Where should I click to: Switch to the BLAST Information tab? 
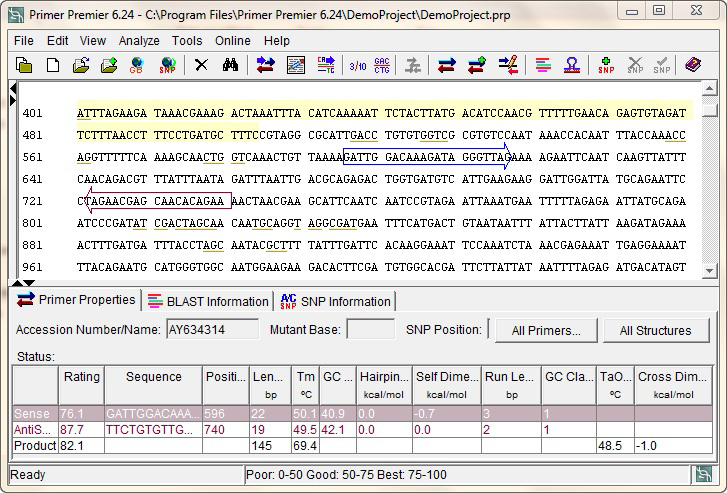[208, 301]
